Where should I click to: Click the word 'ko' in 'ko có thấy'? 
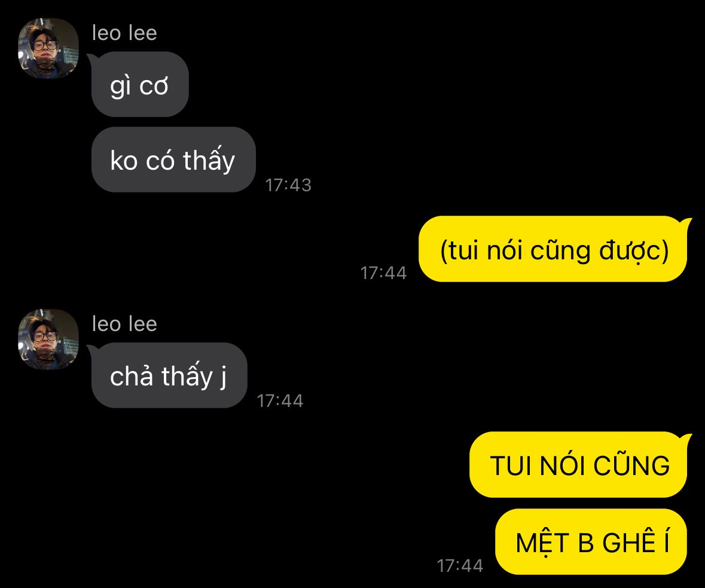click(x=124, y=161)
